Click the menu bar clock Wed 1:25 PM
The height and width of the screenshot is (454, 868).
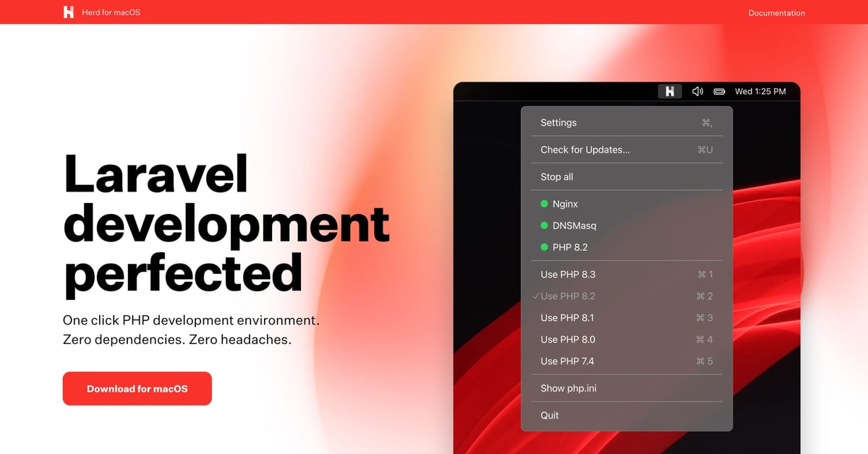coord(760,92)
